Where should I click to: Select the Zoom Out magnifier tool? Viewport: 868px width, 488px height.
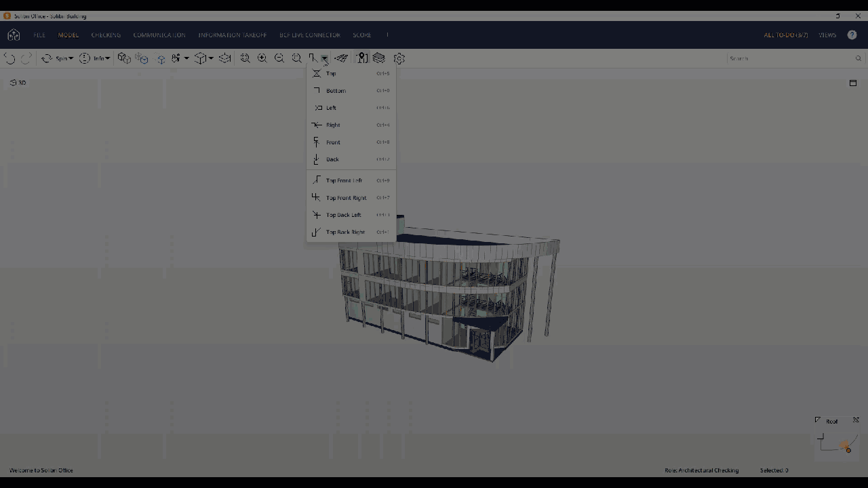(x=279, y=58)
